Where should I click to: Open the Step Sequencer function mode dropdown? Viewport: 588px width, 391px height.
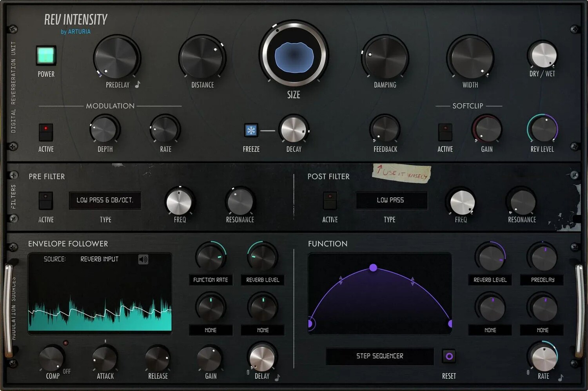click(379, 356)
